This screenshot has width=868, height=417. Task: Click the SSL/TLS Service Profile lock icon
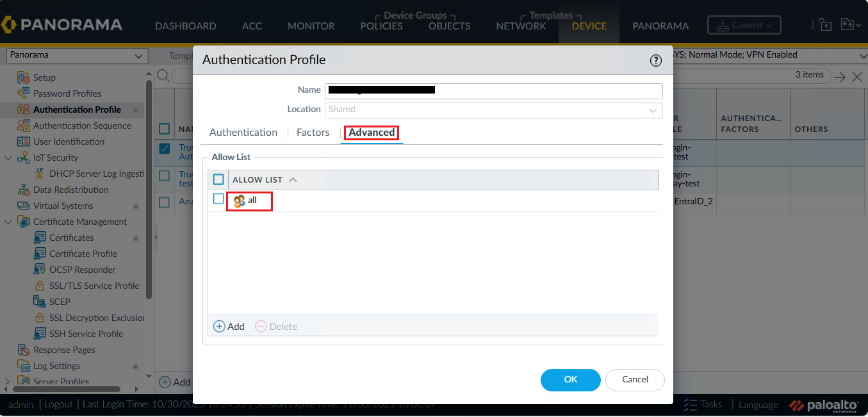pyautogui.click(x=40, y=286)
